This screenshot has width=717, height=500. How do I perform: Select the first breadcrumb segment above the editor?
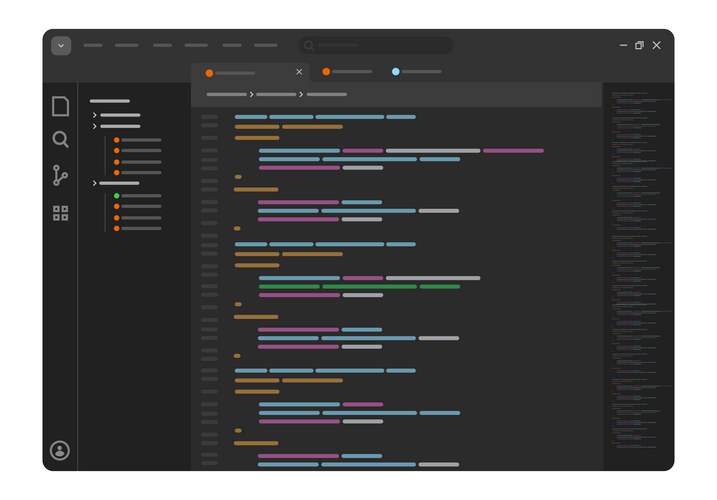coord(226,94)
